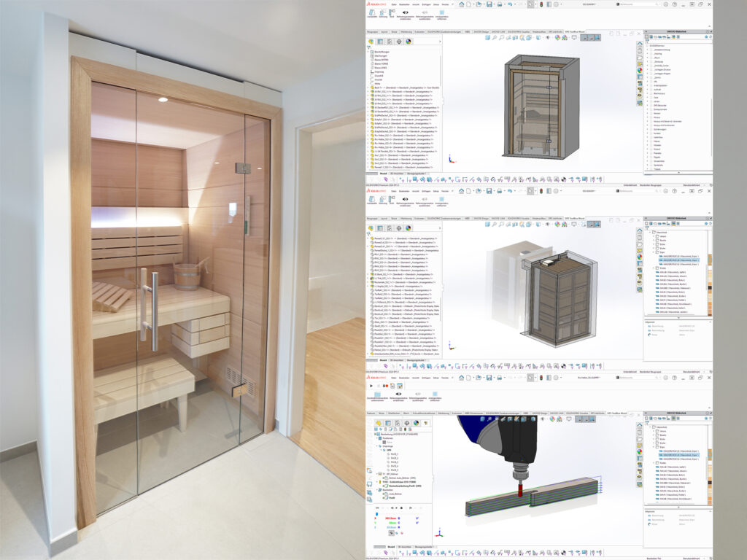Image resolution: width=747 pixels, height=560 pixels.
Task: Open DisplayManager color-ball tab in top window
Action: (409, 42)
